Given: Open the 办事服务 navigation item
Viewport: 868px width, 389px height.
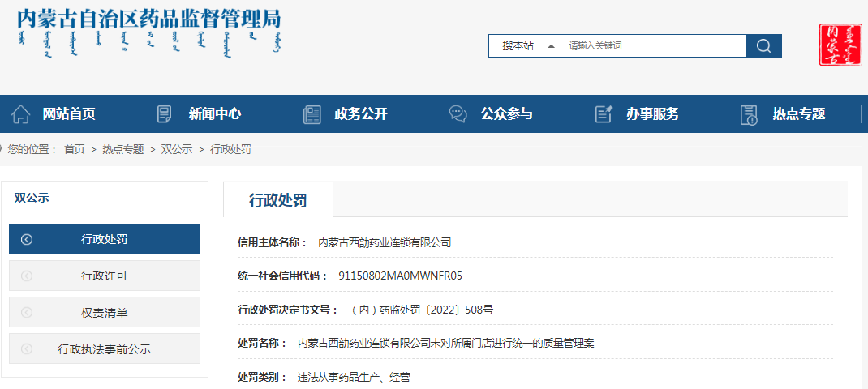Looking at the screenshot, I should click(x=653, y=114).
